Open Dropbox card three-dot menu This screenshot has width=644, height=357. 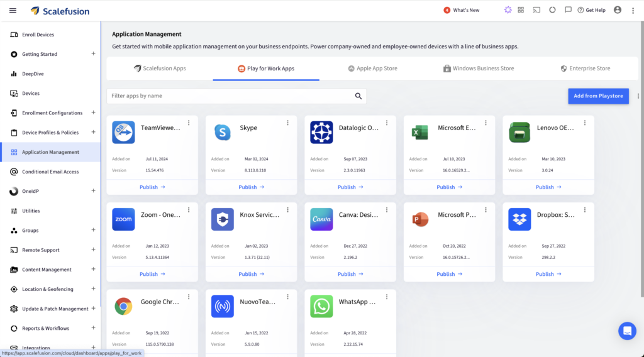tap(585, 210)
